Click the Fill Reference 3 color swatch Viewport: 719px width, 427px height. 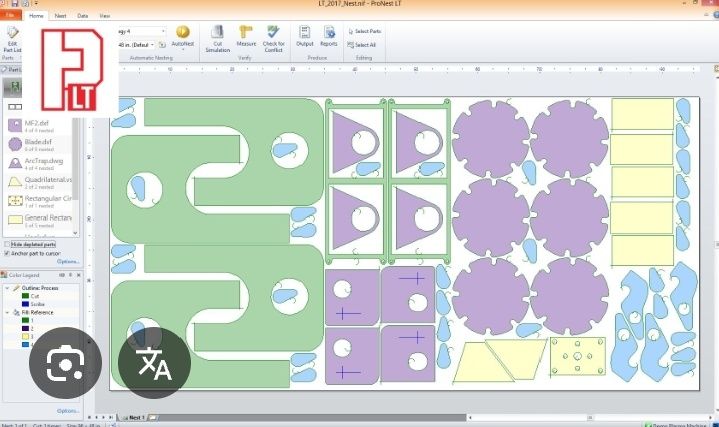pyautogui.click(x=25, y=336)
